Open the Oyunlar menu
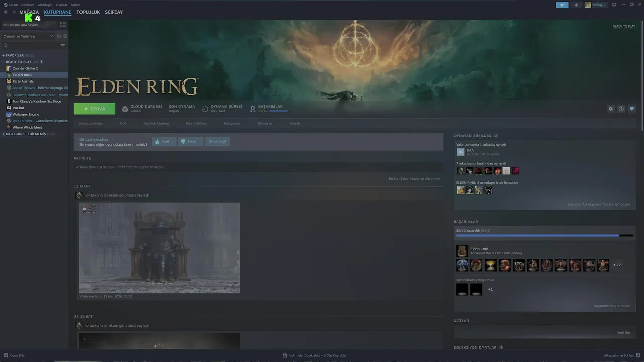Image resolution: width=644 pixels, height=362 pixels. (61, 5)
